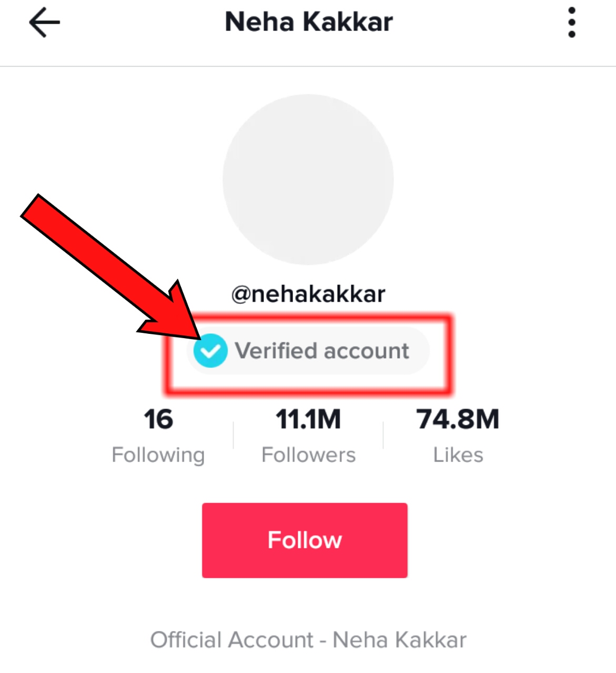Tap the 11.1M followers count

[x=308, y=420]
